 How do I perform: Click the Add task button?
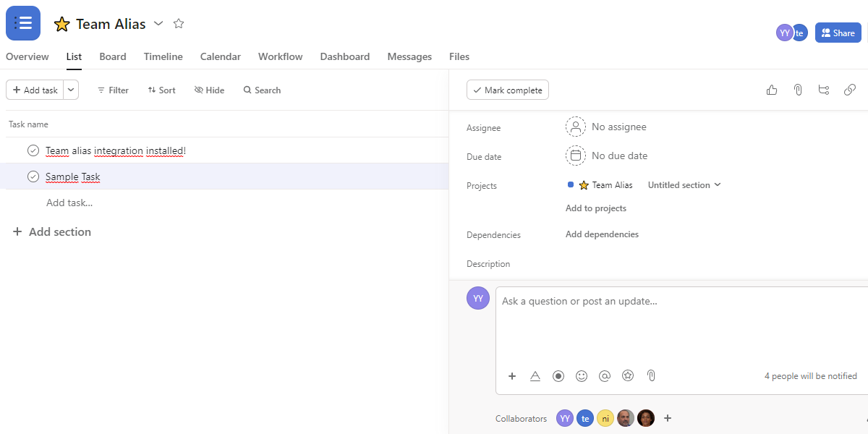[x=35, y=90]
